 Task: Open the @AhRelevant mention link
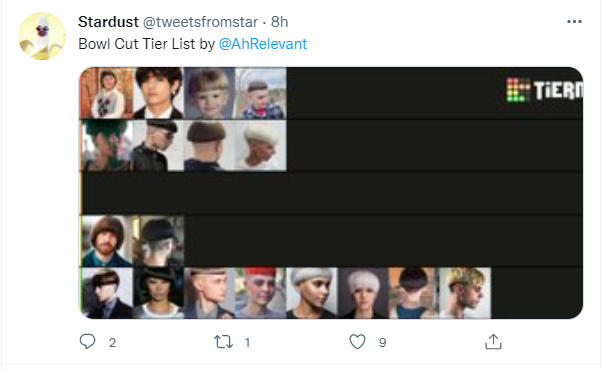[263, 44]
